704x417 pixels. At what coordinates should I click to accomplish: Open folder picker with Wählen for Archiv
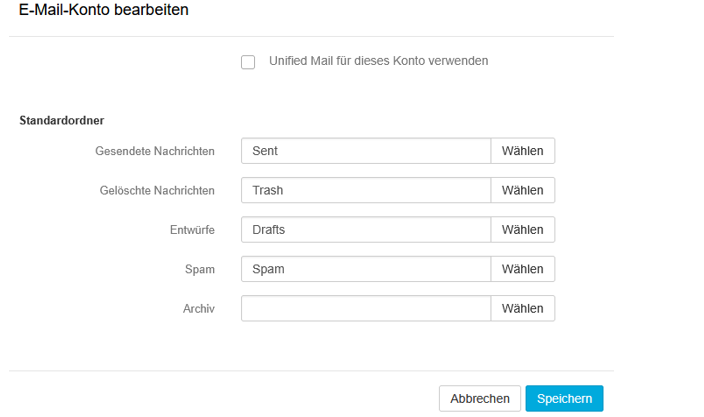(x=522, y=308)
